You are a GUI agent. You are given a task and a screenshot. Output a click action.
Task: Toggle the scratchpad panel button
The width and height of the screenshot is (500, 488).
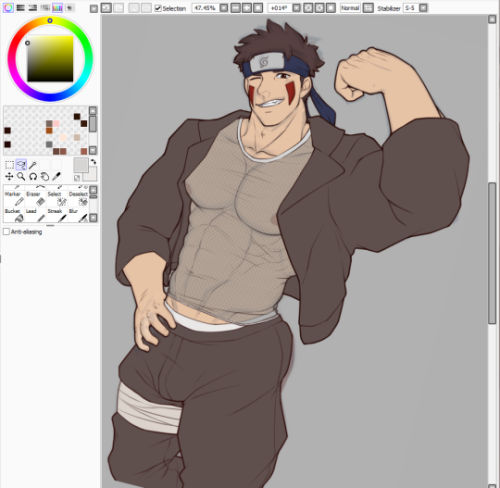[69, 8]
